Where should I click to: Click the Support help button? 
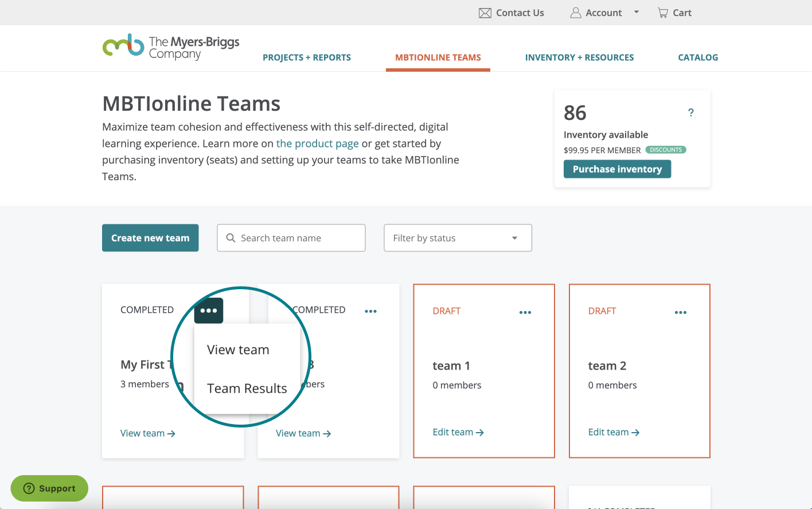pyautogui.click(x=49, y=488)
